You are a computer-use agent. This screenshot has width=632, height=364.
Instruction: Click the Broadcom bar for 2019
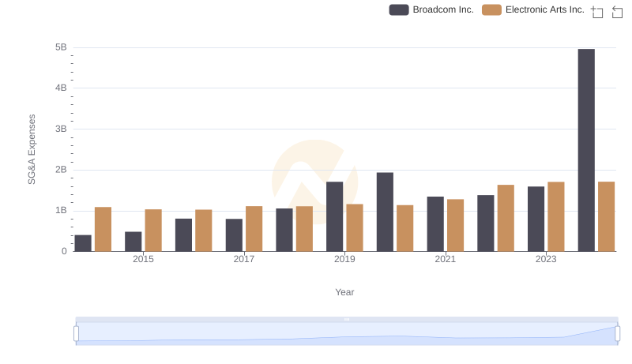tap(334, 216)
